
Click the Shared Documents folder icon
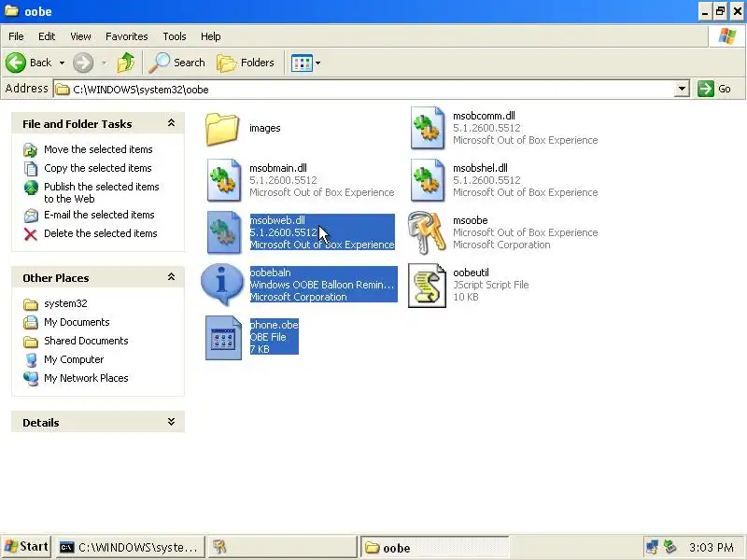tap(31, 342)
